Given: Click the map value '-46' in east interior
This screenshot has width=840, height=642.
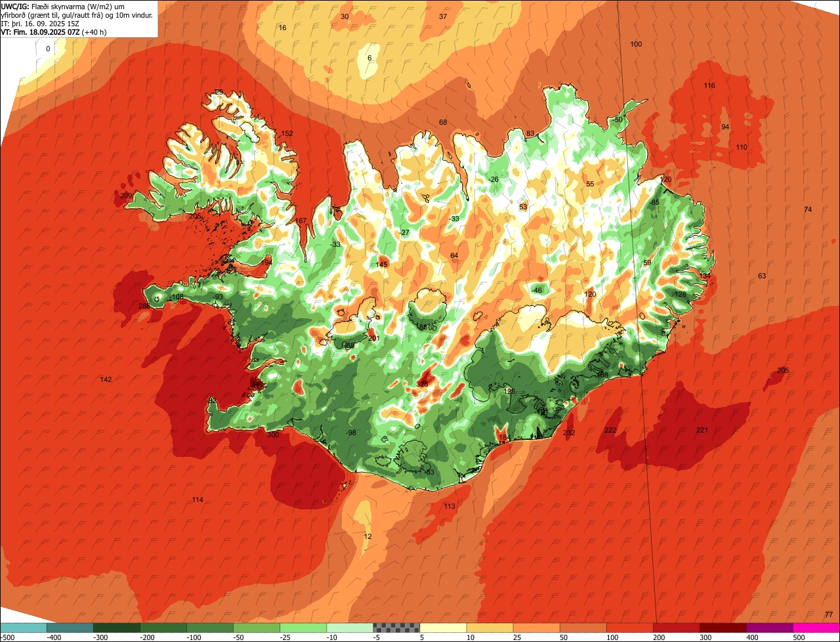Looking at the screenshot, I should click(x=537, y=290).
